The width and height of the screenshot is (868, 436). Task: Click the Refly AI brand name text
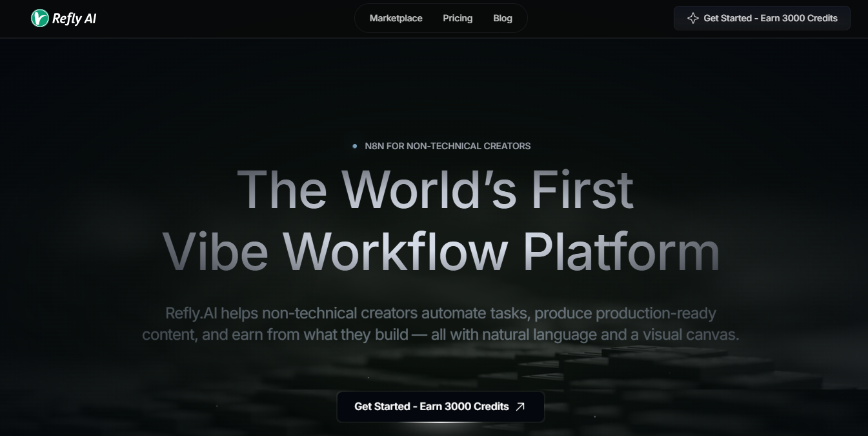pyautogui.click(x=74, y=19)
